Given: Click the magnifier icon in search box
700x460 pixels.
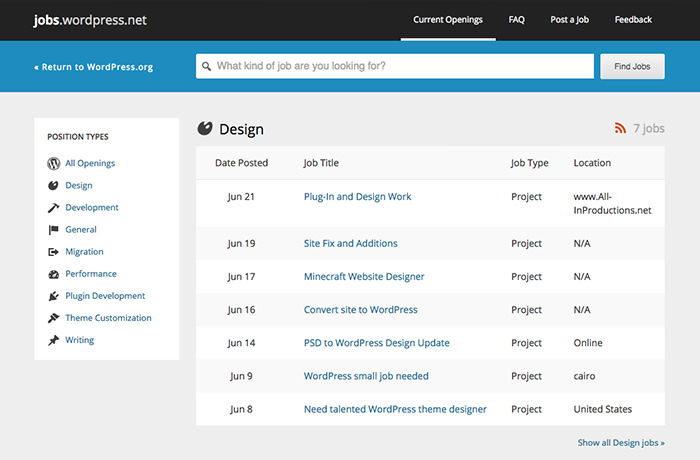Looking at the screenshot, I should click(x=206, y=66).
